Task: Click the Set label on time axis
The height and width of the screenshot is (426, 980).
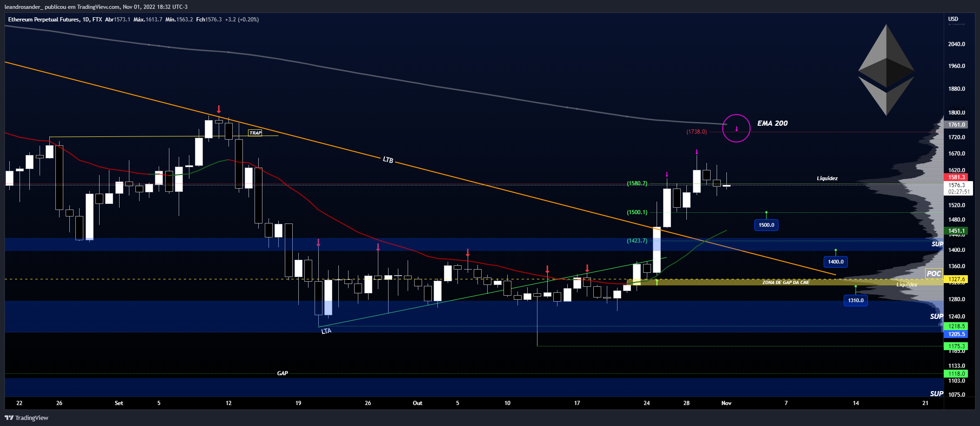Action: click(119, 403)
